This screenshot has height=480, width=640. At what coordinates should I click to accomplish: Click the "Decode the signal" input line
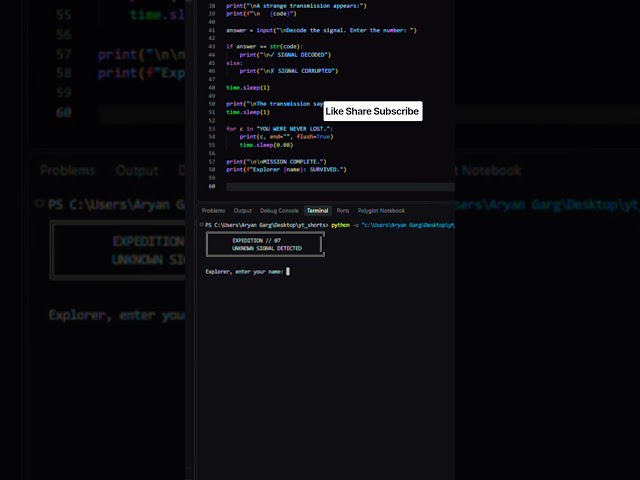[321, 30]
